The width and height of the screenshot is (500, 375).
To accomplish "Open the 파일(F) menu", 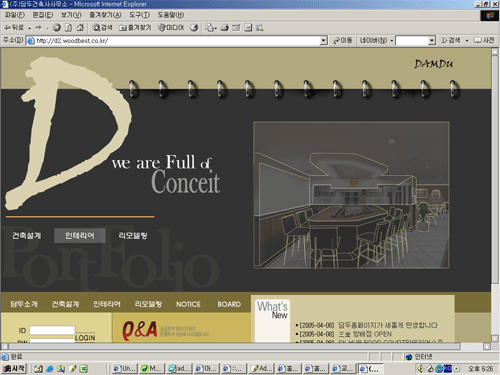I will point(15,15).
